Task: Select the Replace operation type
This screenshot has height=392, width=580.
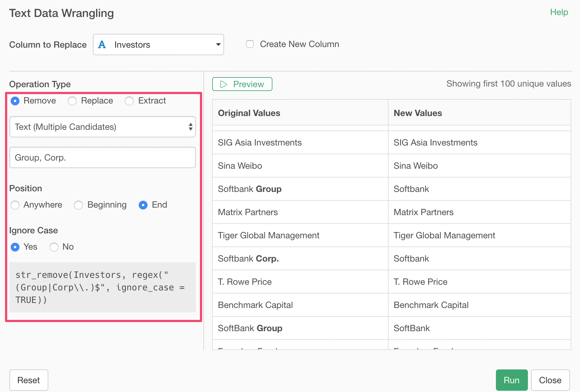Action: coord(72,101)
